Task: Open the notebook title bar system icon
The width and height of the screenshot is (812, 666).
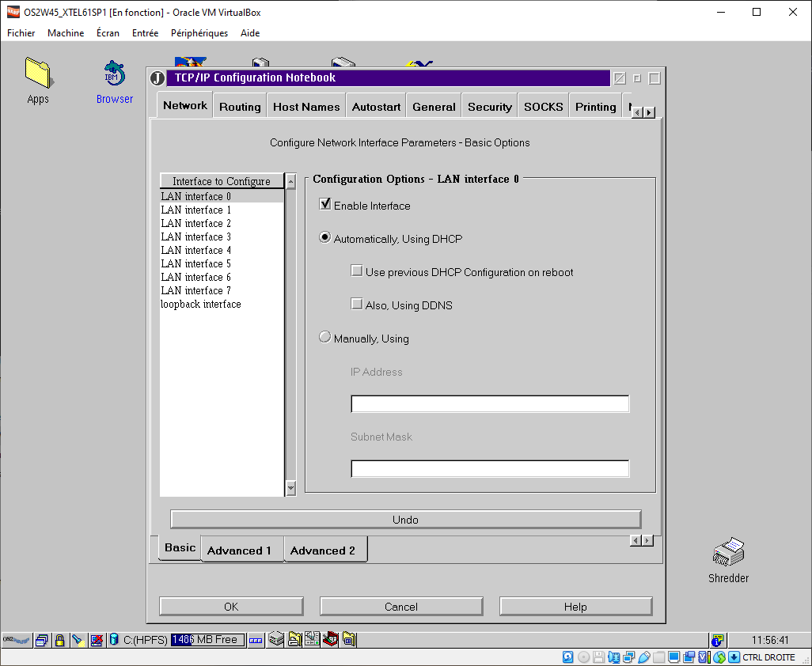Action: [157, 78]
